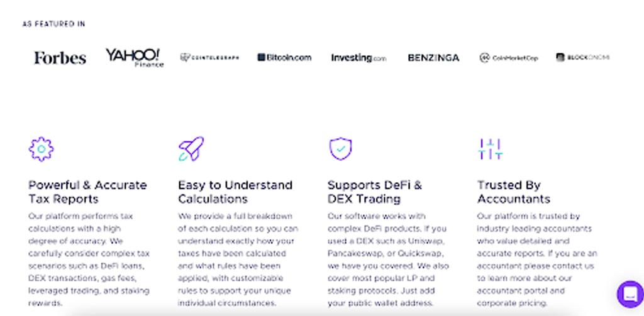The image size is (644, 316).
Task: Click the Easy to Understand Calculations heading
Action: click(x=235, y=192)
